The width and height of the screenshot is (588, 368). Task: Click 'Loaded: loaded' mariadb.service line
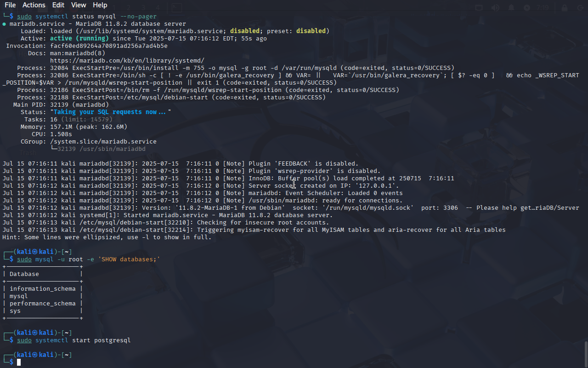tap(175, 31)
